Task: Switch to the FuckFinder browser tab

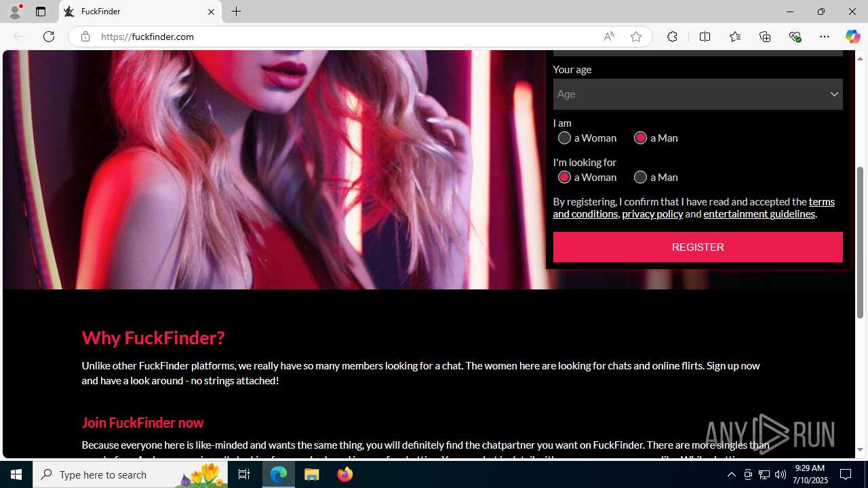Action: 139,12
